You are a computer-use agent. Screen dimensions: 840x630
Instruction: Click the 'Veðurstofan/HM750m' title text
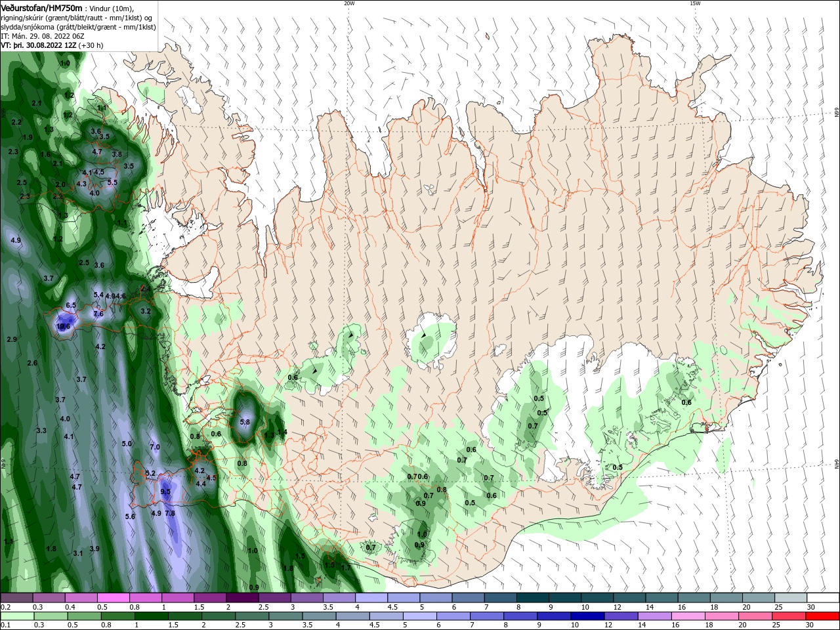click(x=42, y=8)
